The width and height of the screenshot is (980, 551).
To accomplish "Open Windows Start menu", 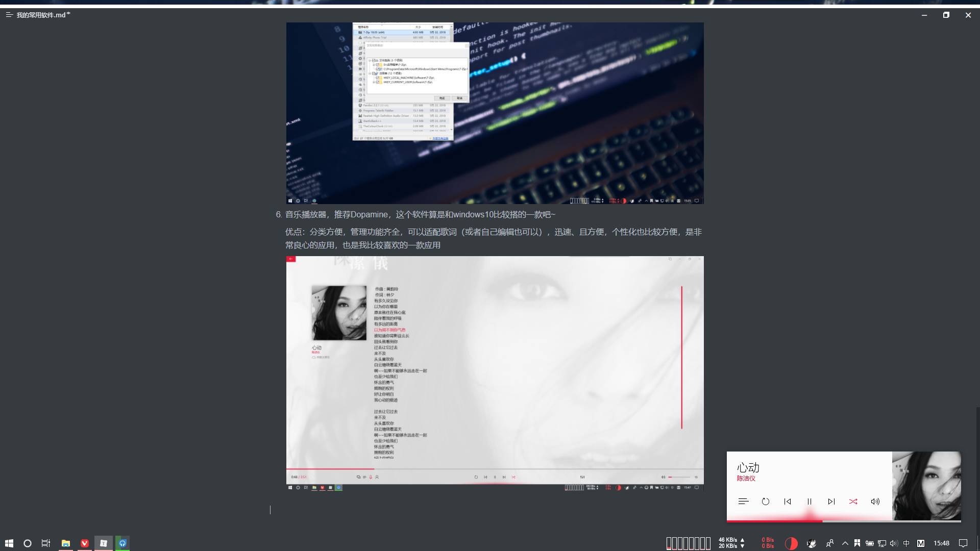I will (x=9, y=543).
